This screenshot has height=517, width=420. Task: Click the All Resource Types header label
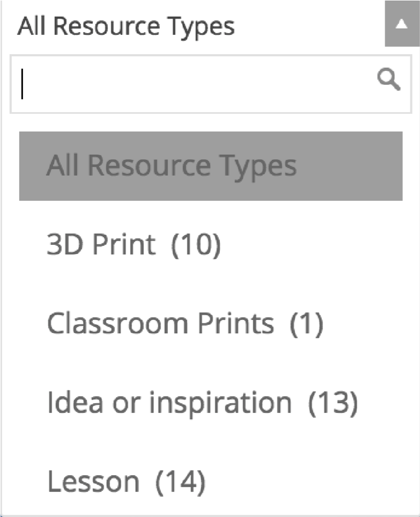coord(126,26)
